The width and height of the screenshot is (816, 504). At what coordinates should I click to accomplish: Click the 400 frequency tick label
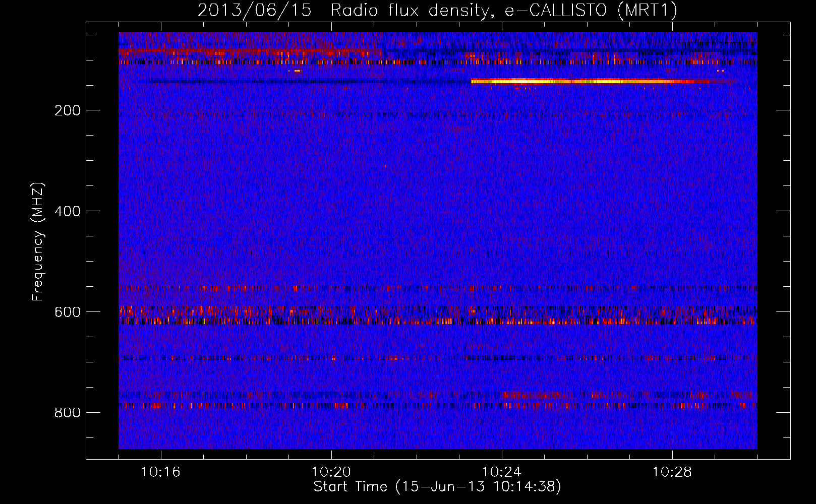tap(68, 211)
